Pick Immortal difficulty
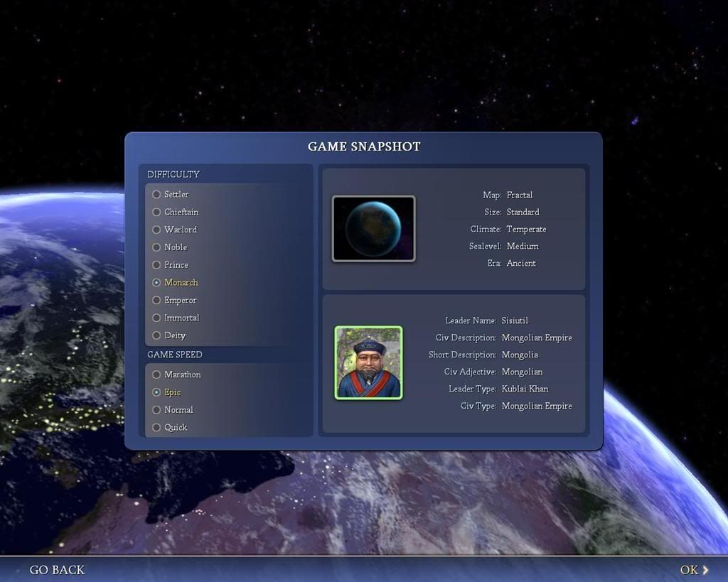The image size is (728, 582). (176, 318)
